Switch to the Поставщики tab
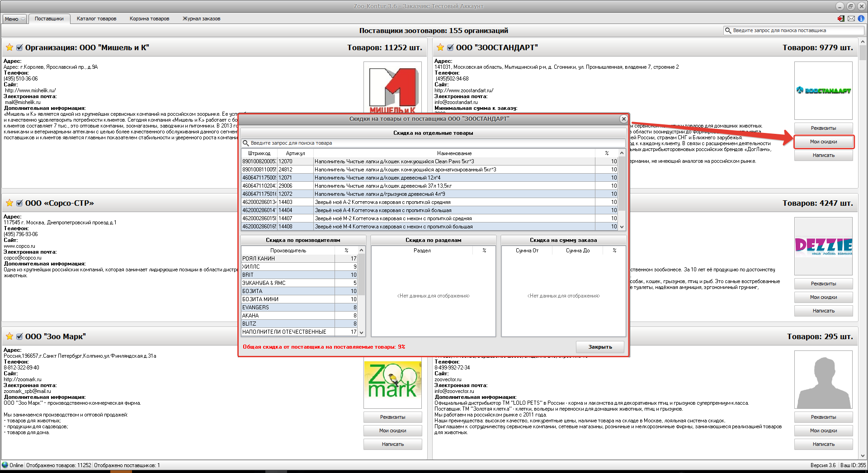Image resolution: width=868 pixels, height=473 pixels. 49,19
